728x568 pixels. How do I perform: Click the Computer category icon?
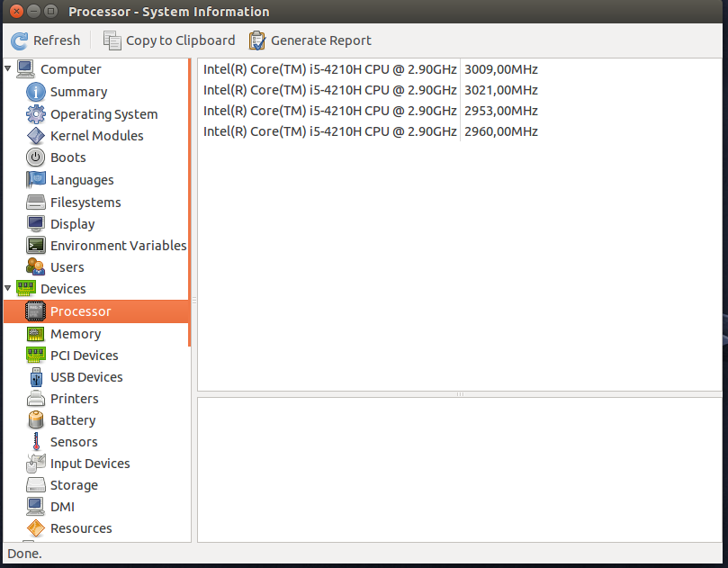point(25,69)
